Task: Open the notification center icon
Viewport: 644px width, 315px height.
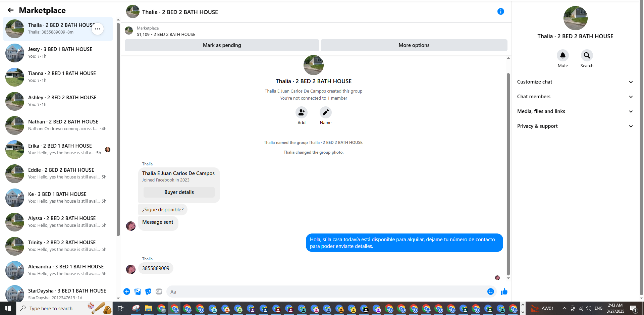Action: click(x=634, y=308)
